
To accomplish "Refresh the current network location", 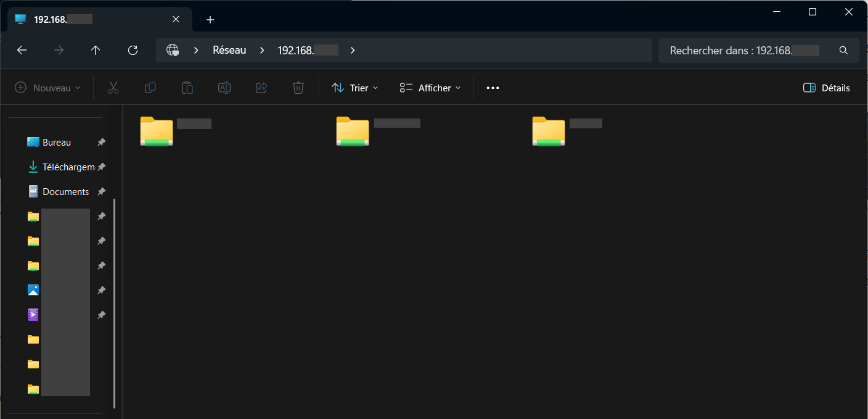I will click(x=133, y=51).
